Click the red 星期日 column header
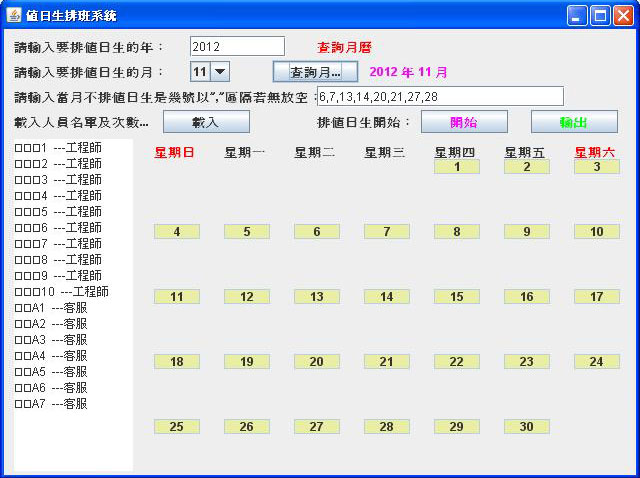Viewport: 640px width, 478px height. 174,153
